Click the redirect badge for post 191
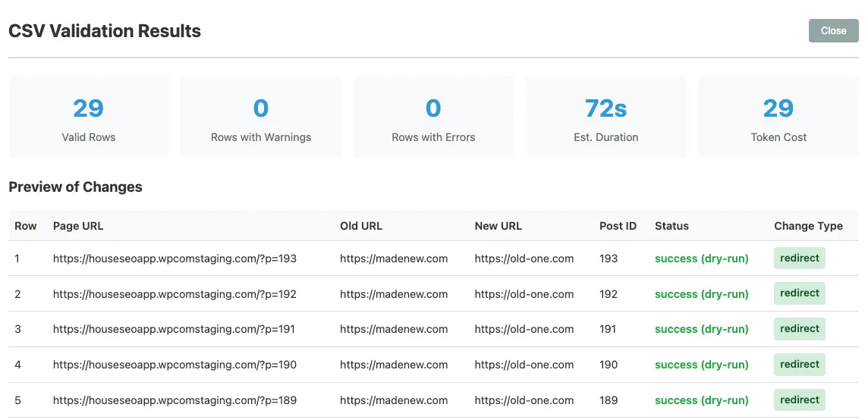 [x=800, y=329]
